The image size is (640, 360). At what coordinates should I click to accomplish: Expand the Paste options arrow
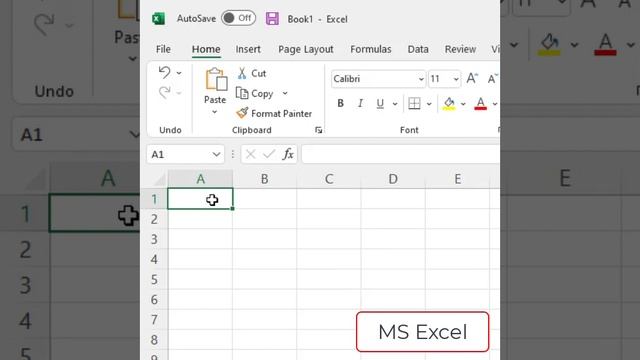215,112
